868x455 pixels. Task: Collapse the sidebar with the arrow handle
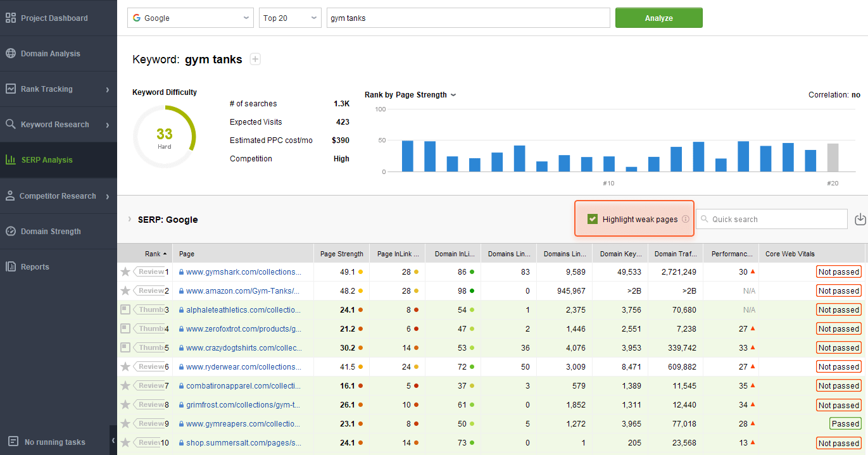[x=113, y=440]
